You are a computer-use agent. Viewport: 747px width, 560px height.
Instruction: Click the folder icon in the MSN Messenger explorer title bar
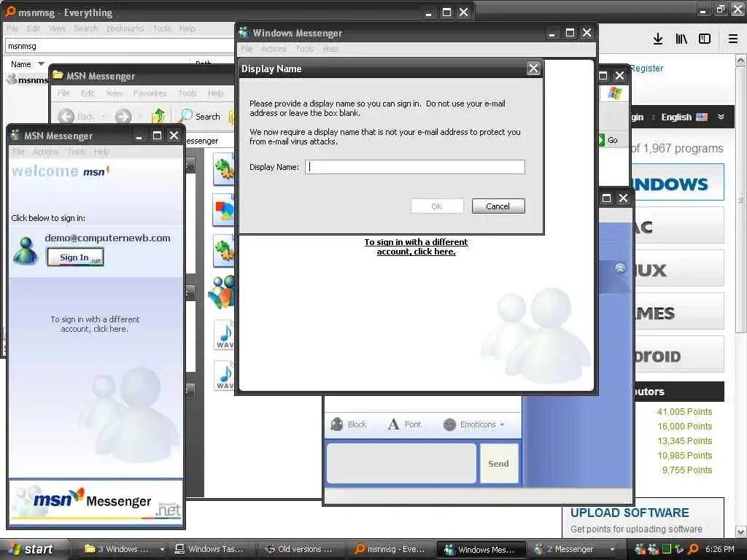58,75
